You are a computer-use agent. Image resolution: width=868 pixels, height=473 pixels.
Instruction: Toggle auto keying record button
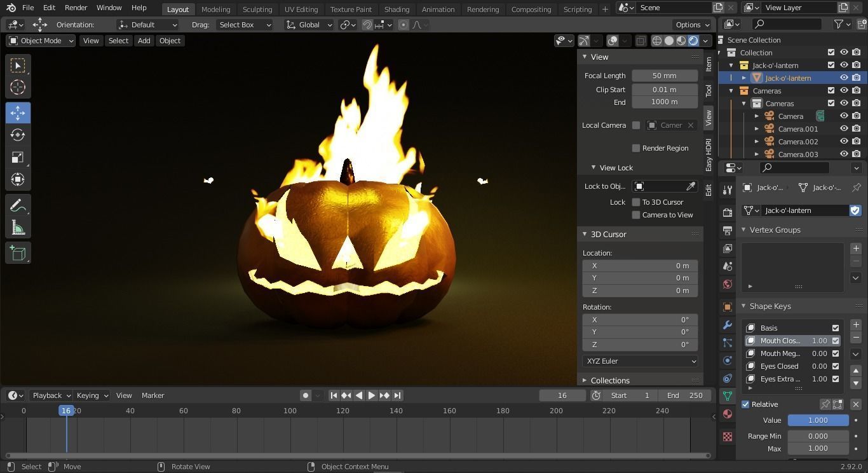coord(306,395)
